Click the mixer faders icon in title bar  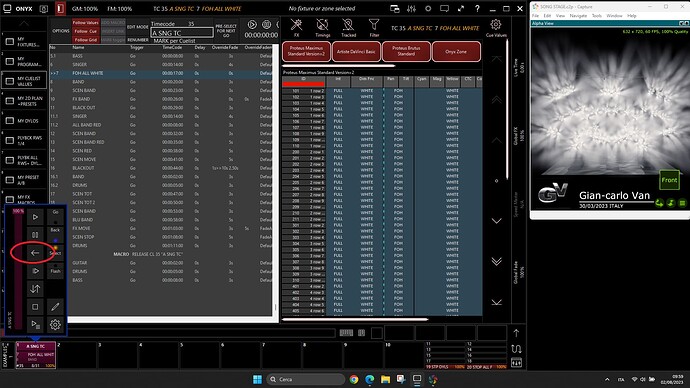coord(411,8)
